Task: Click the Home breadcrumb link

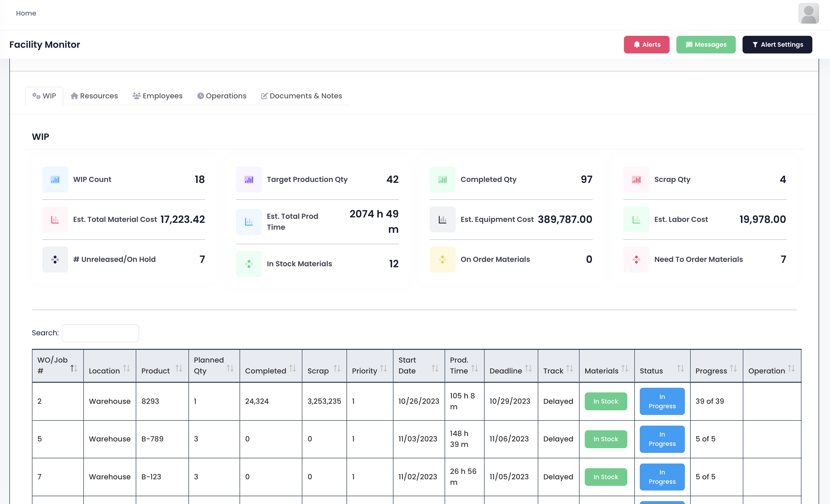Action: pos(26,13)
